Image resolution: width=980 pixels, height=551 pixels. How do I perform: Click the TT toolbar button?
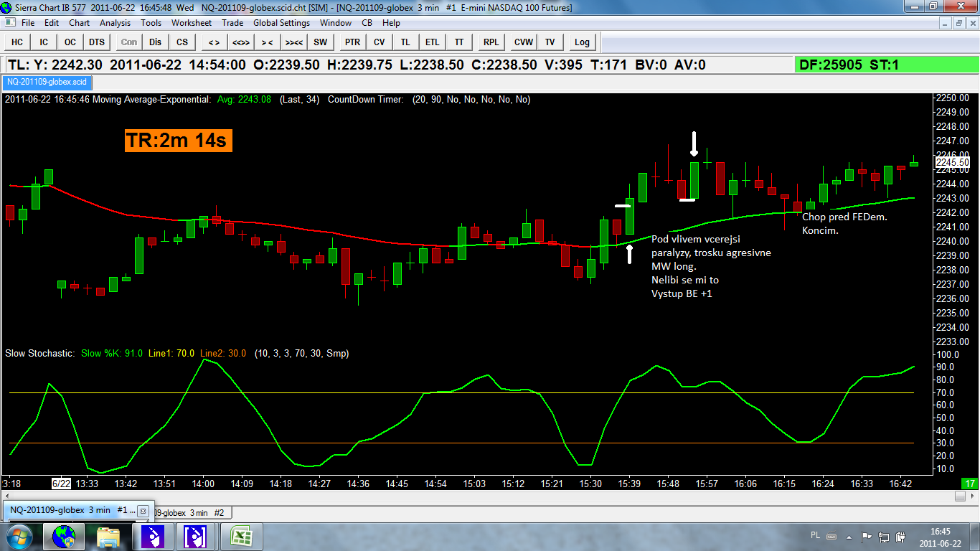458,42
